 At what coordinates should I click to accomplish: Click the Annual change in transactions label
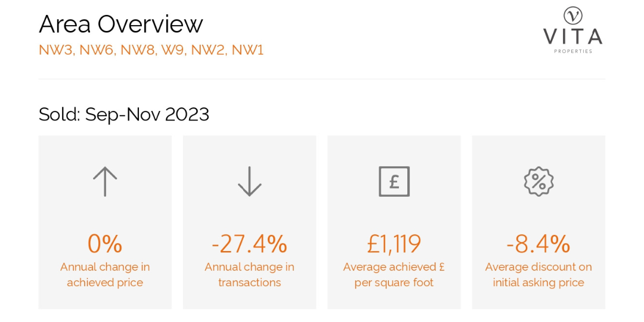pos(249,275)
